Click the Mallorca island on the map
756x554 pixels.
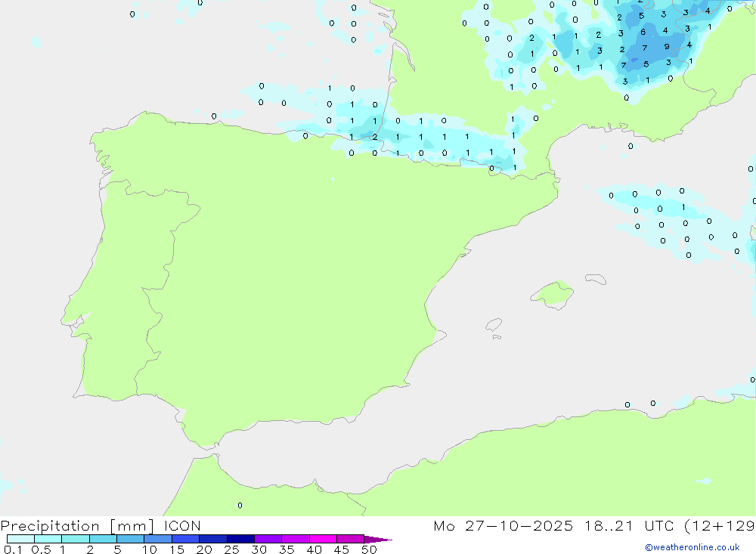552,294
